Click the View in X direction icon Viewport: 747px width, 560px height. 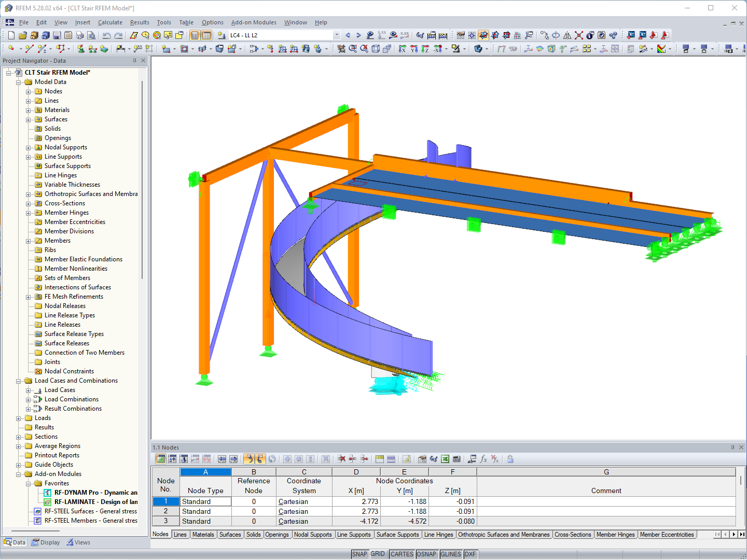pos(403,49)
